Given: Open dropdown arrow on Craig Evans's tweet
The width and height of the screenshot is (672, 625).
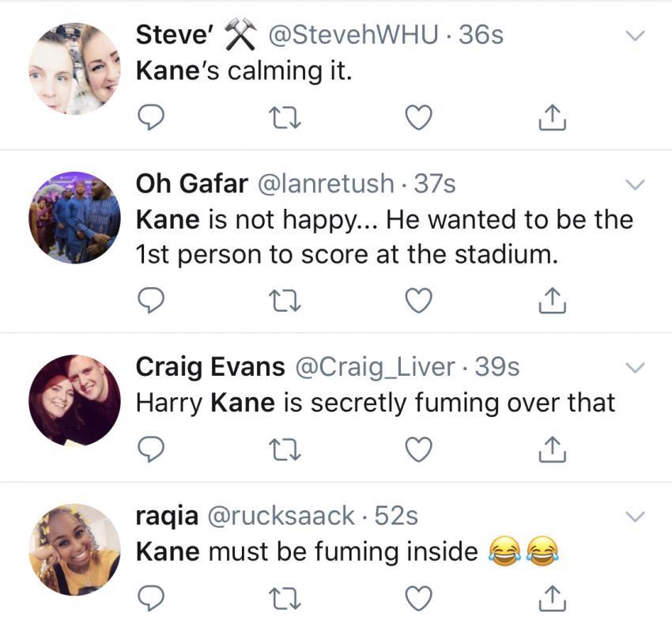Looking at the screenshot, I should pos(635,367).
